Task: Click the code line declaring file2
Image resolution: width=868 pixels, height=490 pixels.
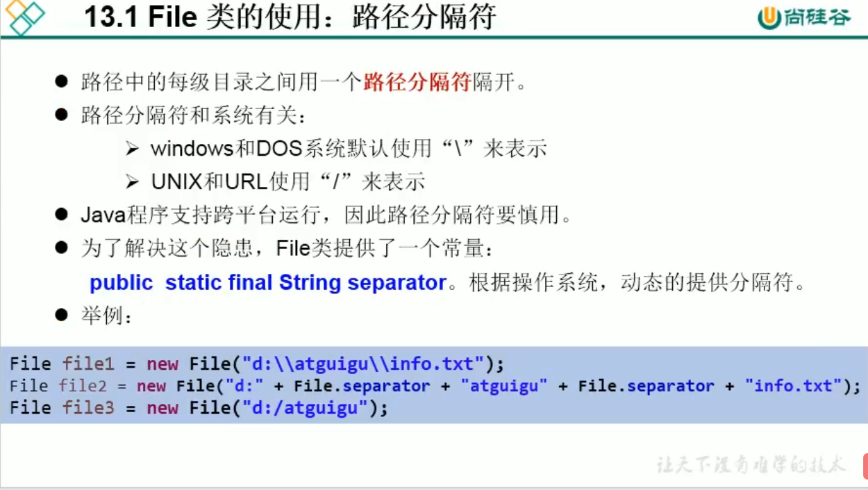Action: pos(435,386)
